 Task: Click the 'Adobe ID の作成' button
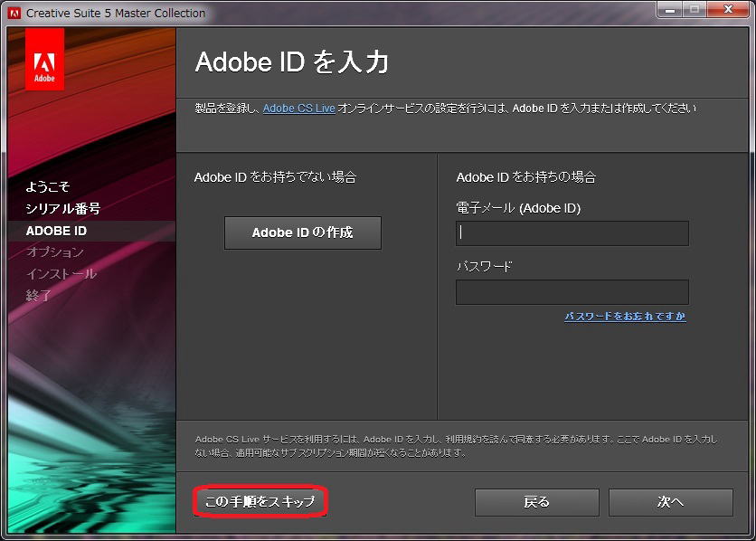303,233
